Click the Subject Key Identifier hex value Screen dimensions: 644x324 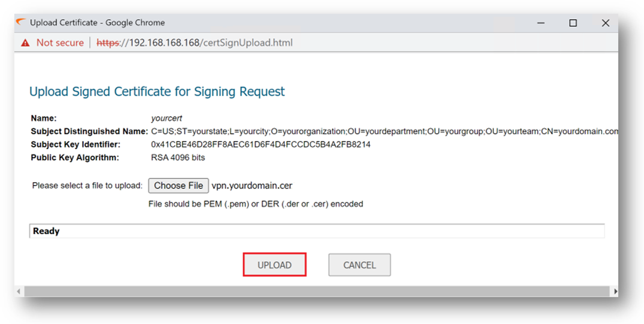tap(261, 144)
